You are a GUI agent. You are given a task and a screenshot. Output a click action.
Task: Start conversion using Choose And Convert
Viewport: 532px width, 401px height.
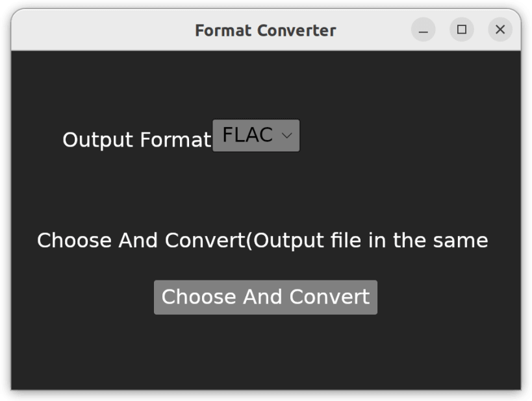coord(265,297)
